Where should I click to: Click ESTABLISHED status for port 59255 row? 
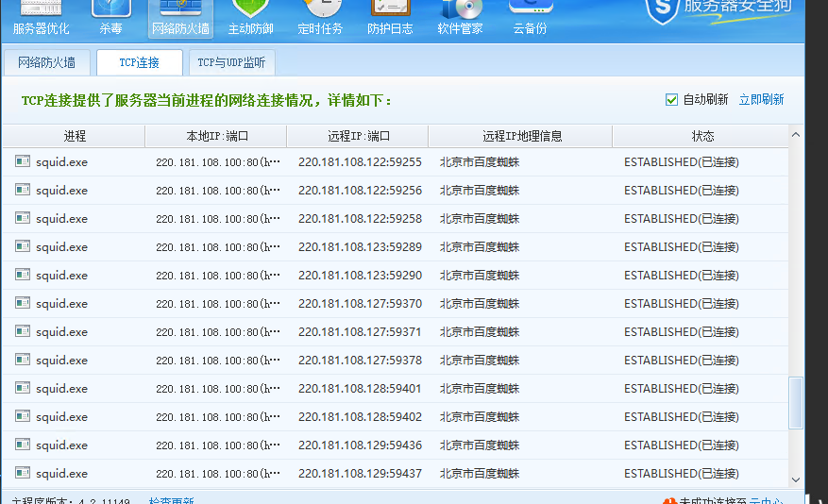tap(682, 162)
